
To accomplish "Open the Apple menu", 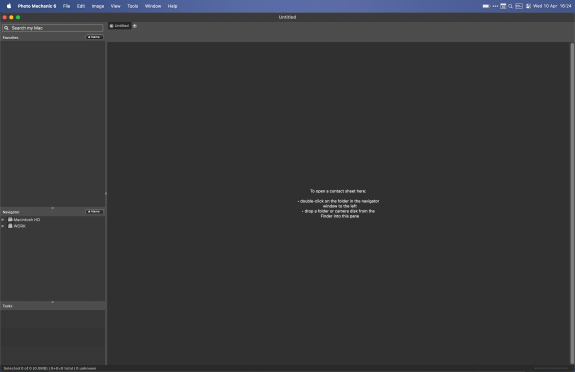I will click(9, 6).
